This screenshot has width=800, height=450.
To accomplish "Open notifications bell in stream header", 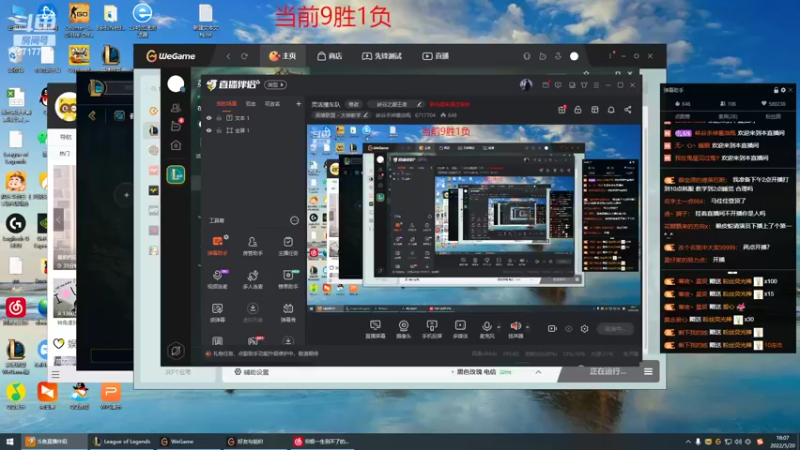I will (611, 110).
